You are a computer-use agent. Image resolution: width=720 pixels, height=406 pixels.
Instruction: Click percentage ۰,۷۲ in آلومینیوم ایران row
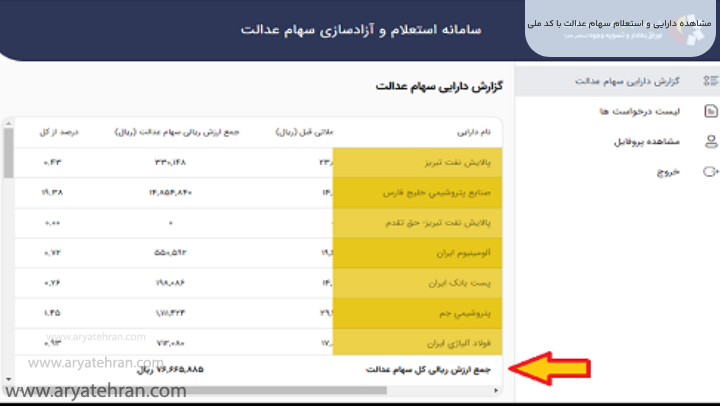point(52,253)
